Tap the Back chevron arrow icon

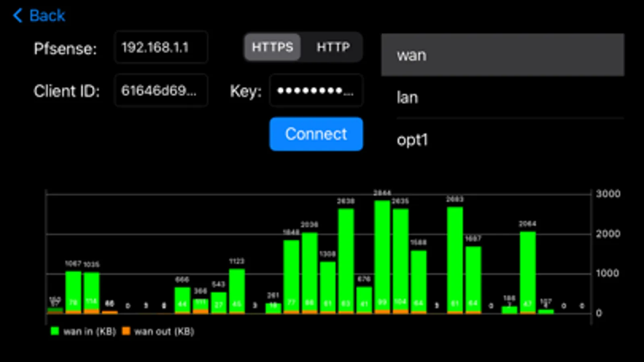point(17,16)
